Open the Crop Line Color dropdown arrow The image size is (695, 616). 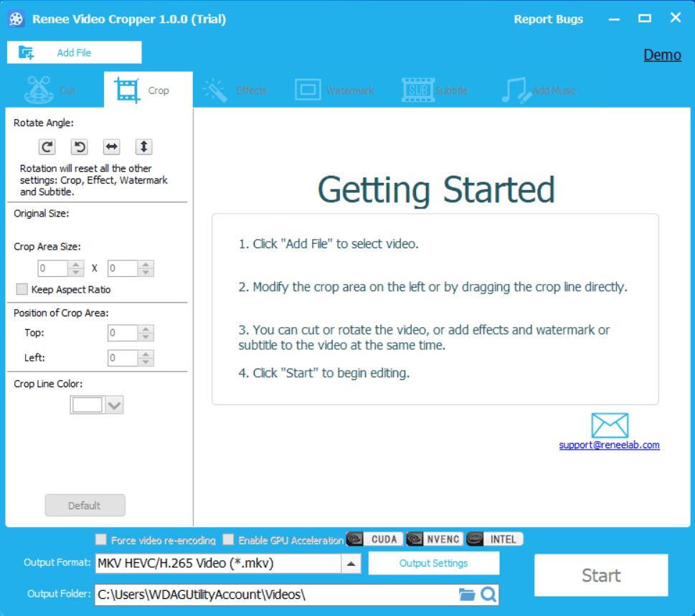(x=114, y=405)
